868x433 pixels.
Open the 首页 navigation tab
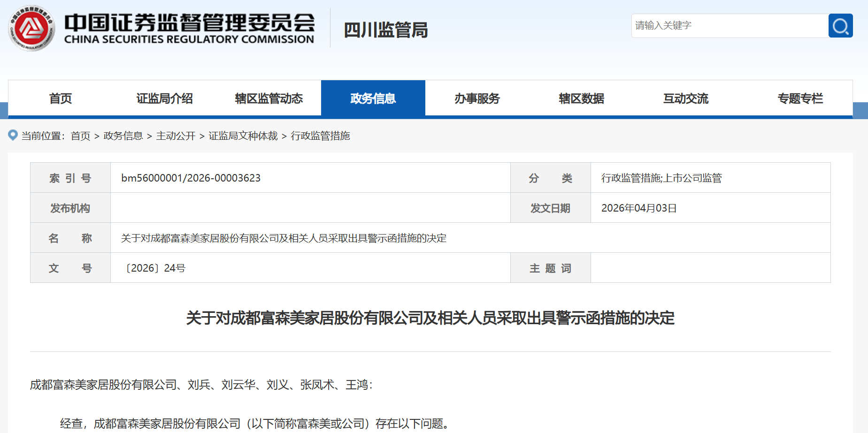(x=61, y=99)
